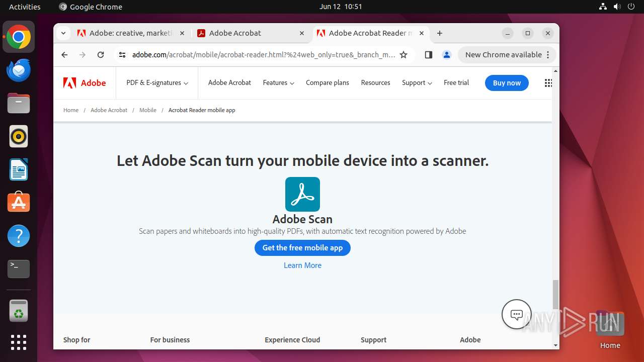Bookmark this page with the star

(x=404, y=55)
